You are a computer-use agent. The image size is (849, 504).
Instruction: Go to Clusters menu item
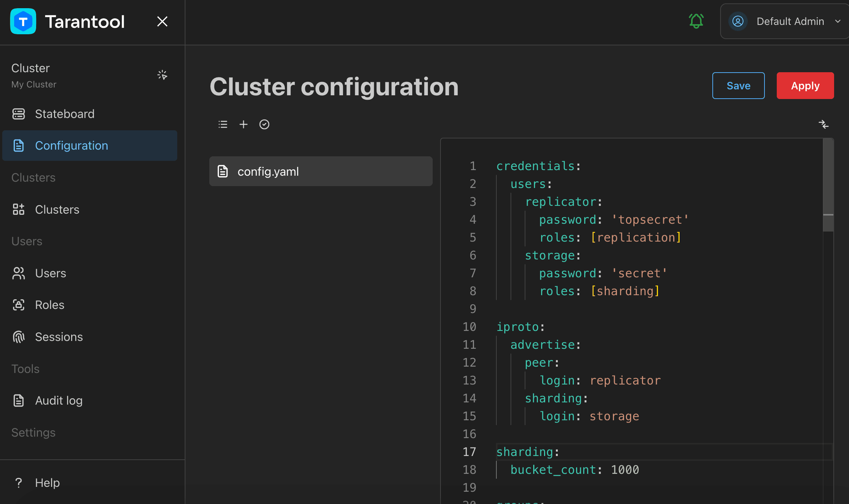[89, 210]
